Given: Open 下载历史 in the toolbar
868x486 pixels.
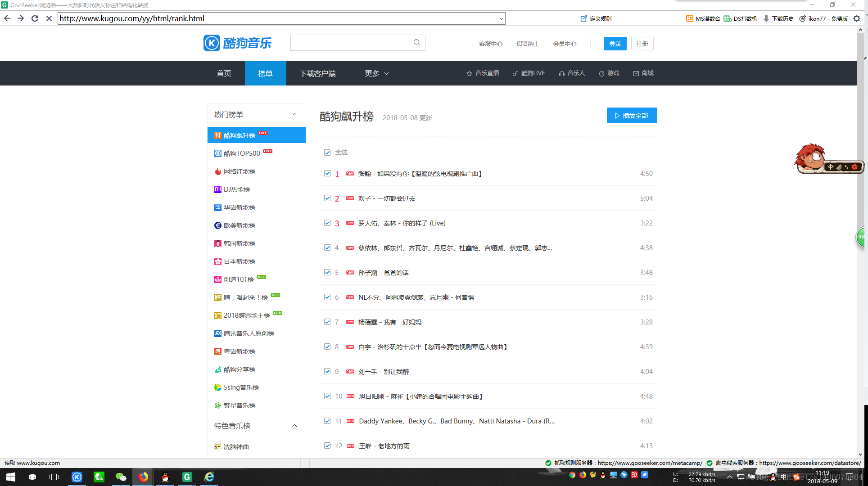Looking at the screenshot, I should 778,18.
